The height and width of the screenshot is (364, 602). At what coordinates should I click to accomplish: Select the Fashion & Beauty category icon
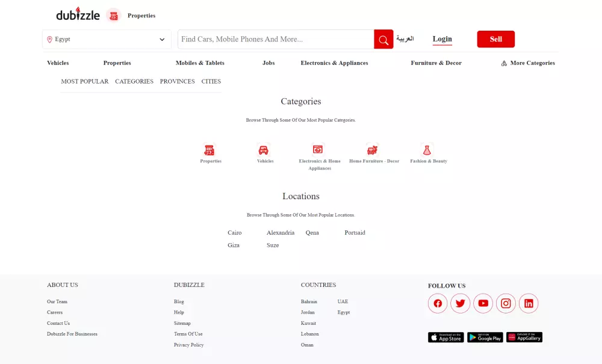point(428,150)
